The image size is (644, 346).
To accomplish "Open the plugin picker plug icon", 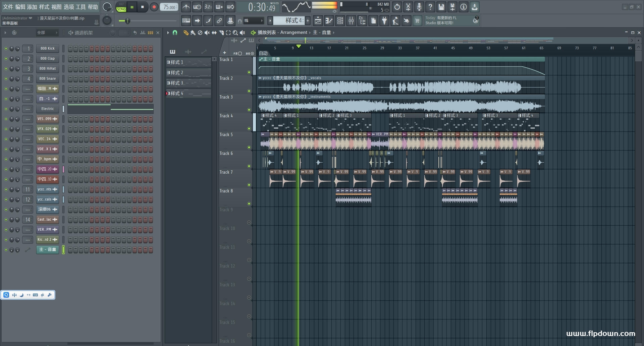I will pyautogui.click(x=384, y=21).
